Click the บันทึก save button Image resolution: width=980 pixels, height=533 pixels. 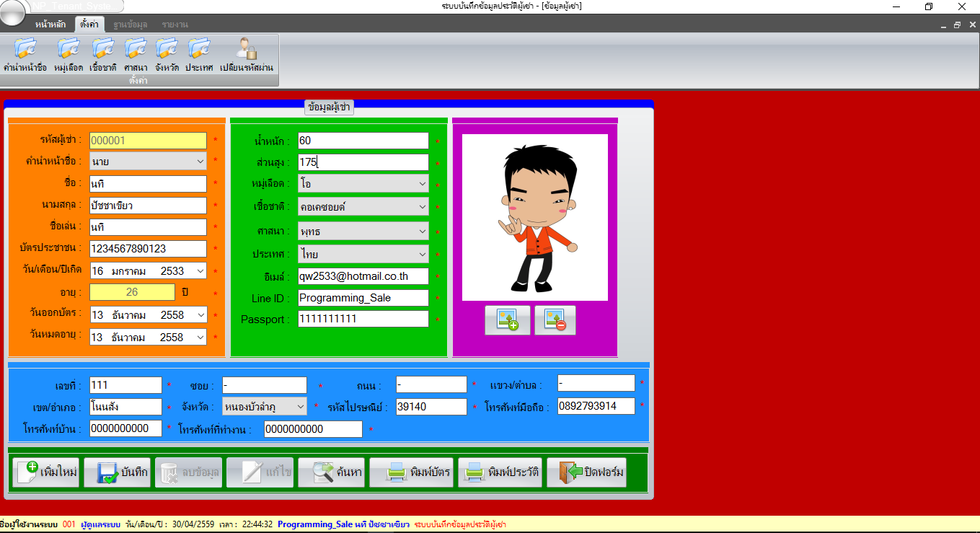[116, 472]
